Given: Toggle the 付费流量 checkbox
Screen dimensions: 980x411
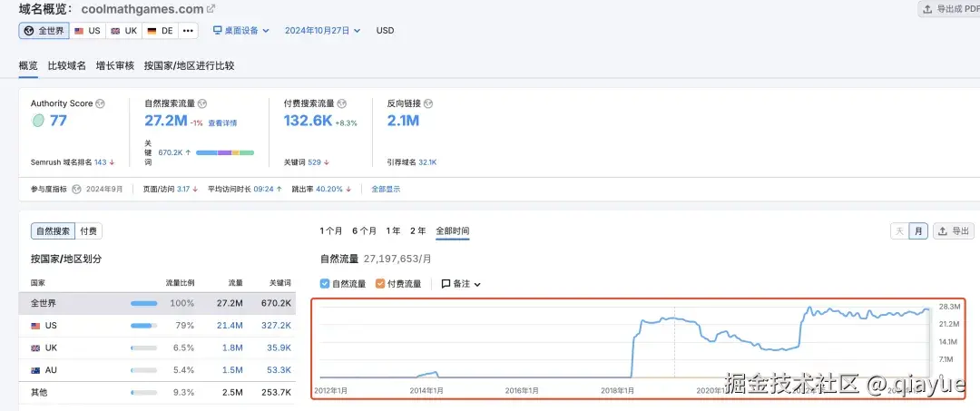Looking at the screenshot, I should [380, 284].
